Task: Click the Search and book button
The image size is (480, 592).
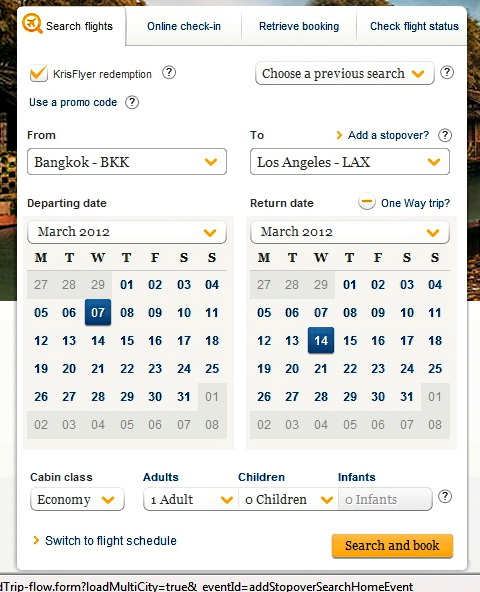Action: pos(392,546)
